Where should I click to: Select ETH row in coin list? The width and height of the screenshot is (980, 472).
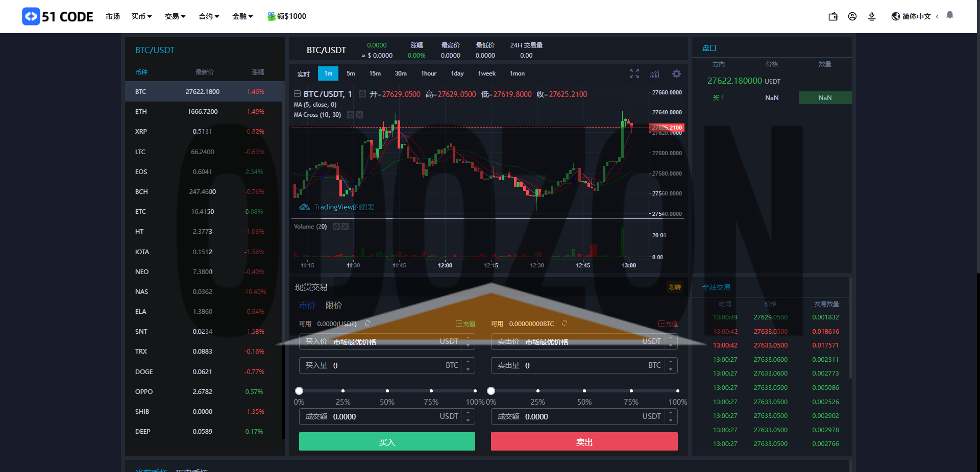(204, 111)
